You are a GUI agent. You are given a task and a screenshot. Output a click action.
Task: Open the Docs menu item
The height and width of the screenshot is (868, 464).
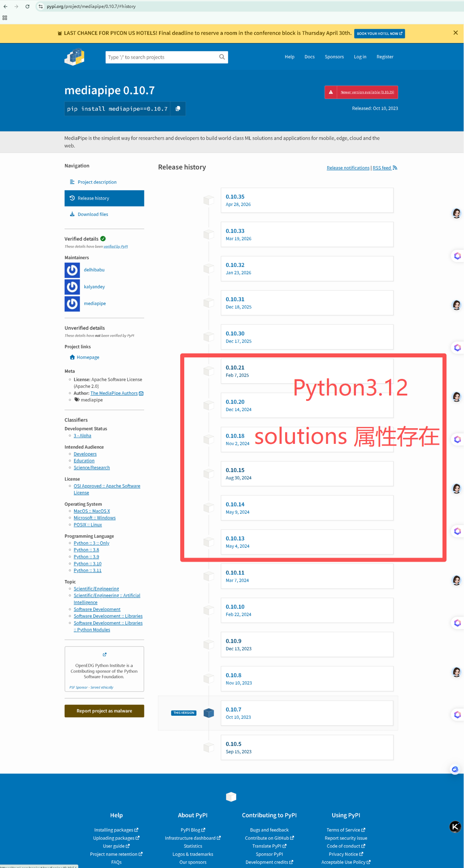point(309,57)
